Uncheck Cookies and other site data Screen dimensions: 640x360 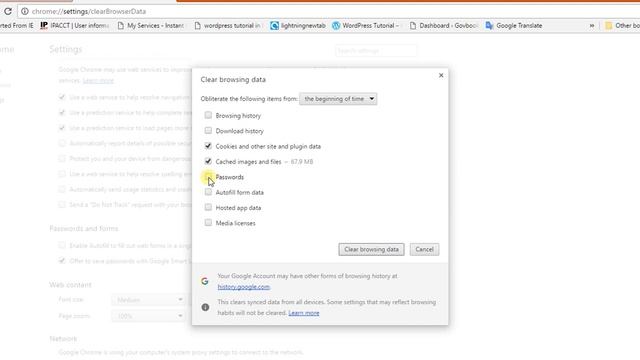pyautogui.click(x=208, y=146)
